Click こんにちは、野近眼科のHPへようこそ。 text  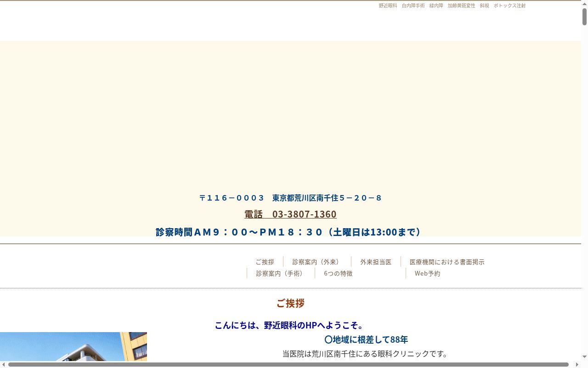[x=290, y=325]
